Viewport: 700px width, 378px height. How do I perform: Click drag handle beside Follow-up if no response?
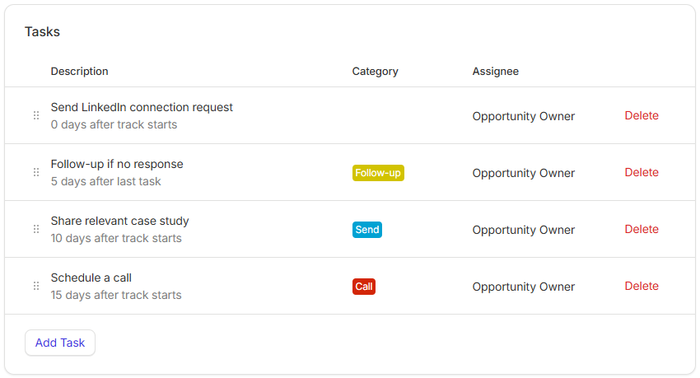click(x=36, y=172)
